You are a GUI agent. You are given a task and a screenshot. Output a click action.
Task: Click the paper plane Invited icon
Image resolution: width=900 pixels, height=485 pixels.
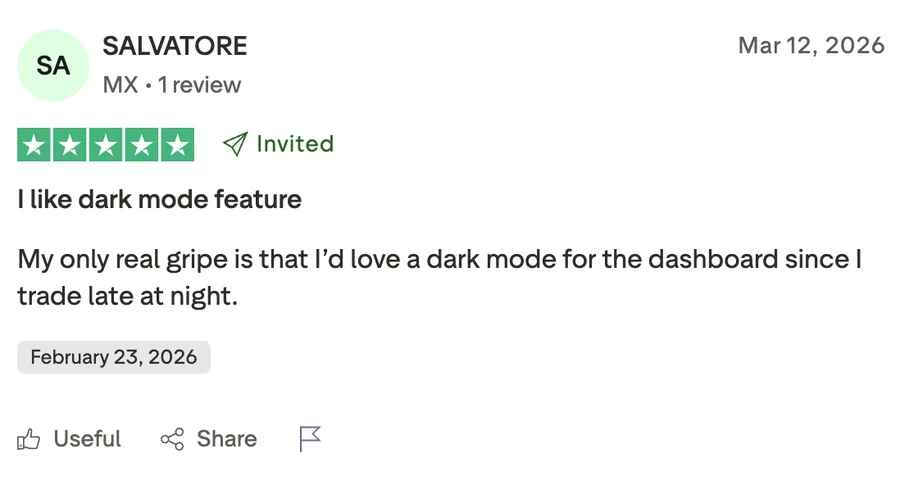[x=234, y=145]
